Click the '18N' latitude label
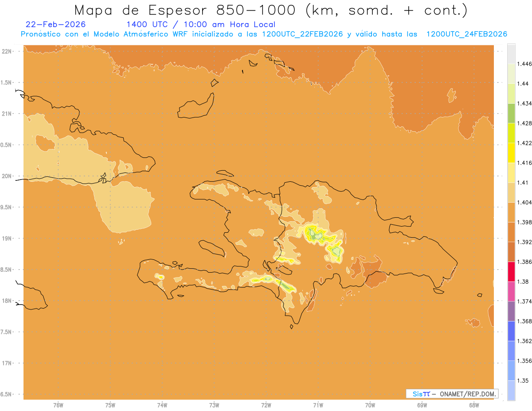The height and width of the screenshot is (411, 532). pos(8,301)
